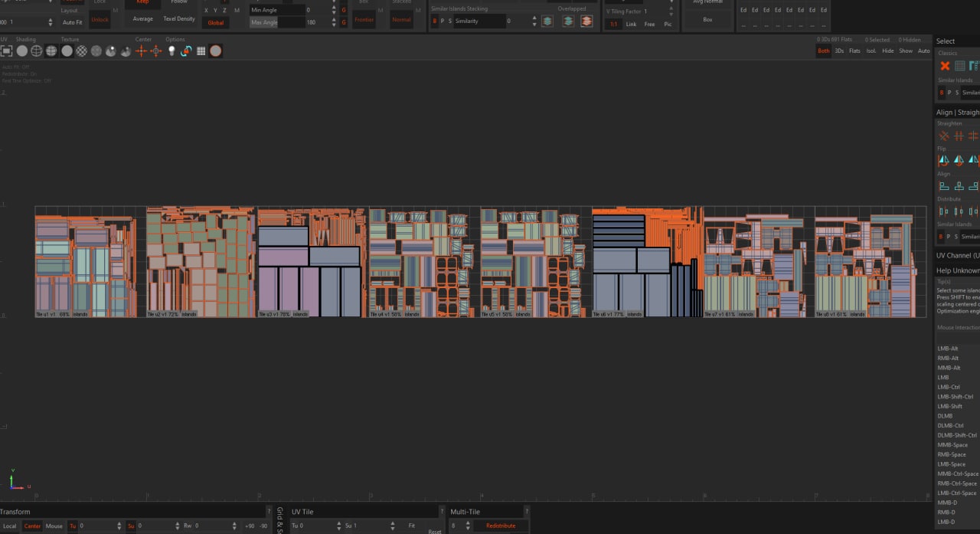Viewport: 980px width, 534px height.
Task: Click the Auto Fit button
Action: pos(73,22)
